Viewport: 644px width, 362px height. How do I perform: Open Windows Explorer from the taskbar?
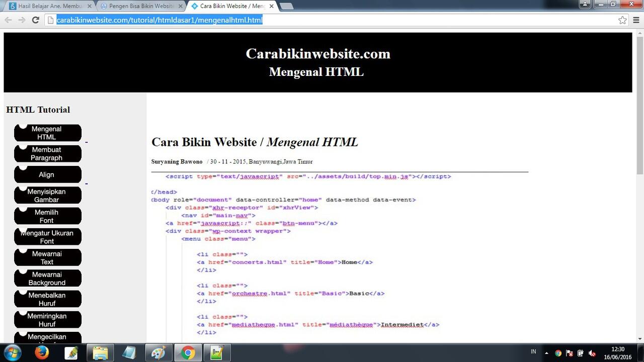(x=100, y=353)
